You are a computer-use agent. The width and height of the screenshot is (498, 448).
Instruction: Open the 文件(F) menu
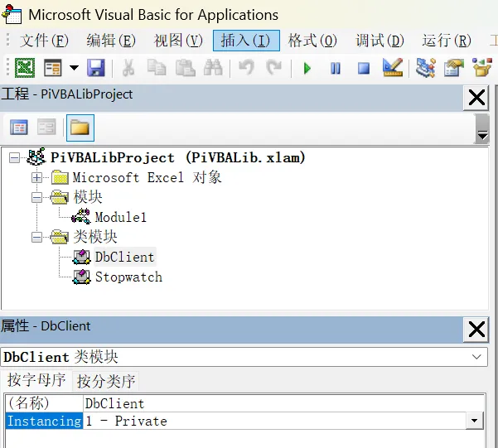[x=44, y=41]
